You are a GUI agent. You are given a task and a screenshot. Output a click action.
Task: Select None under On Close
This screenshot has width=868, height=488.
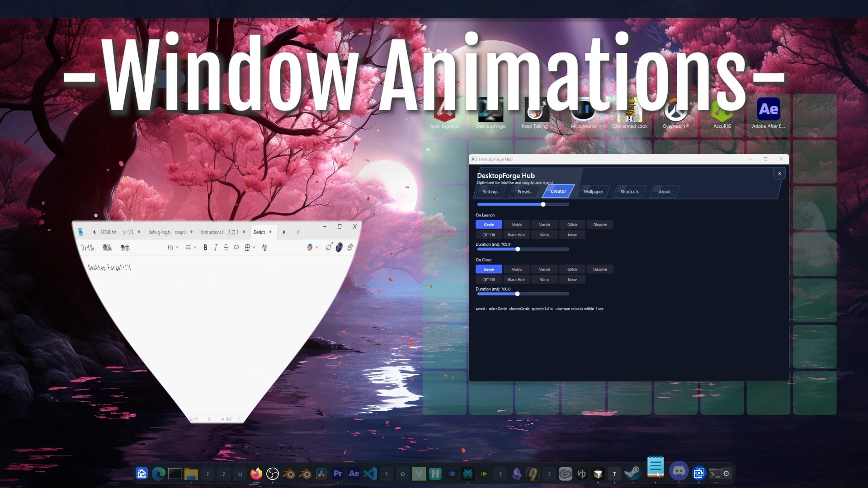(572, 280)
